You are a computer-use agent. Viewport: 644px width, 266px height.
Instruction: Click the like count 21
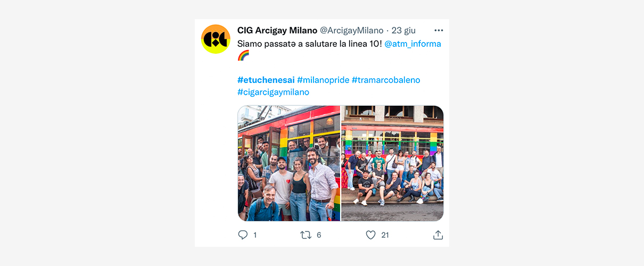(x=385, y=235)
